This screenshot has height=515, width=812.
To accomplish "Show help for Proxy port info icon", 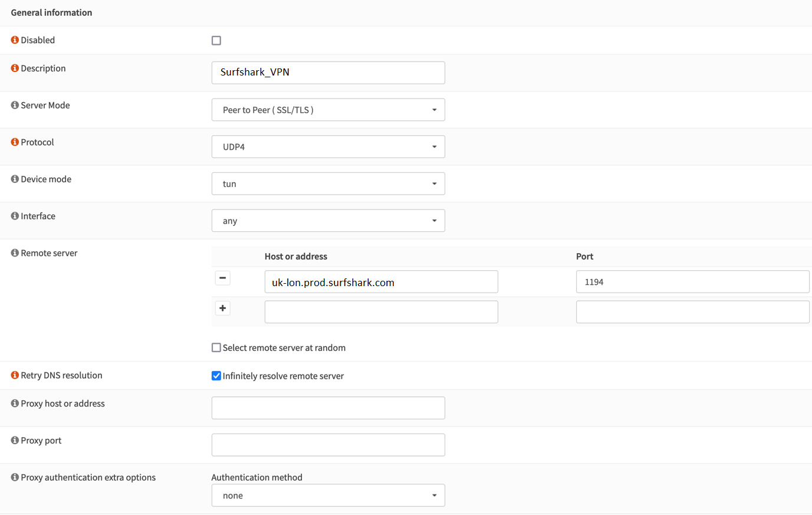I will coord(15,441).
